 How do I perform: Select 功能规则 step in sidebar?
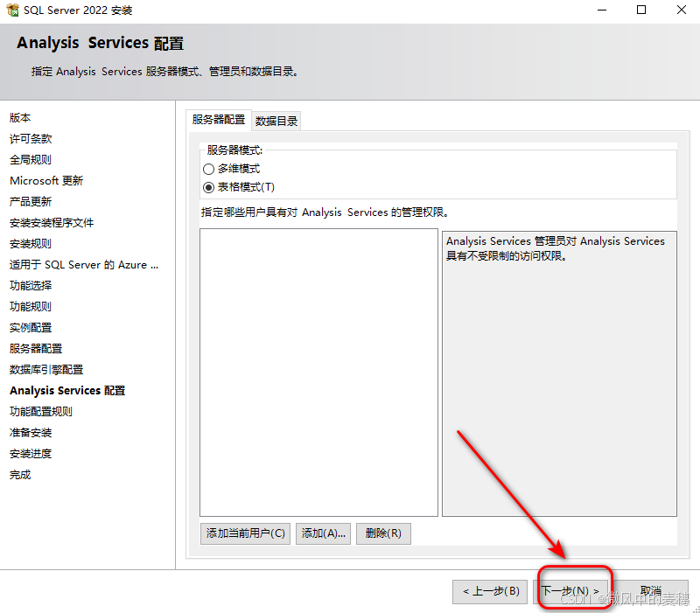[31, 306]
